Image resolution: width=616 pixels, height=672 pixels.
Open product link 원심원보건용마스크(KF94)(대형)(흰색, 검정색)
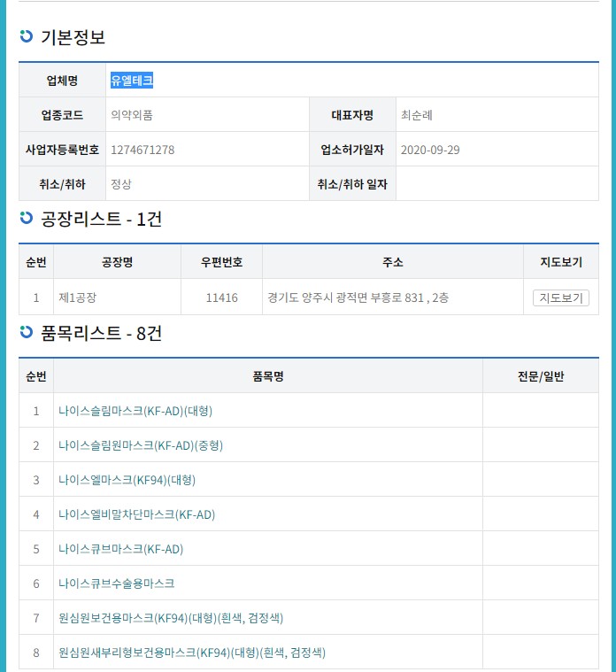pyautogui.click(x=171, y=618)
